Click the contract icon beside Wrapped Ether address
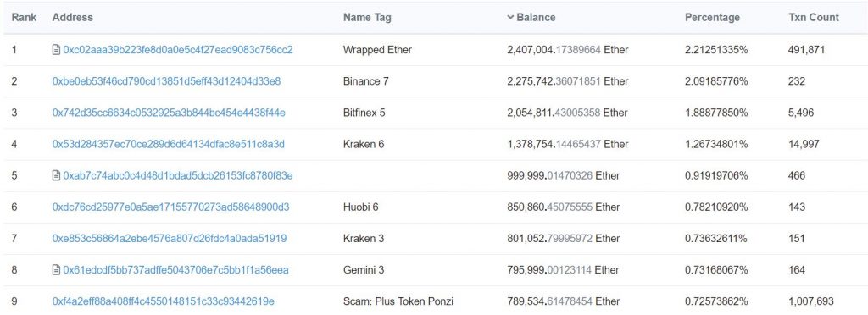This screenshot has width=868, height=315. point(56,50)
